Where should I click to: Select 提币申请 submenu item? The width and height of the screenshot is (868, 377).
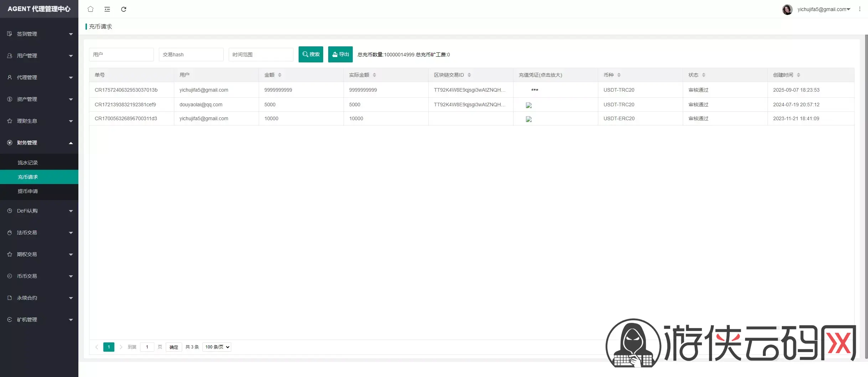(28, 191)
